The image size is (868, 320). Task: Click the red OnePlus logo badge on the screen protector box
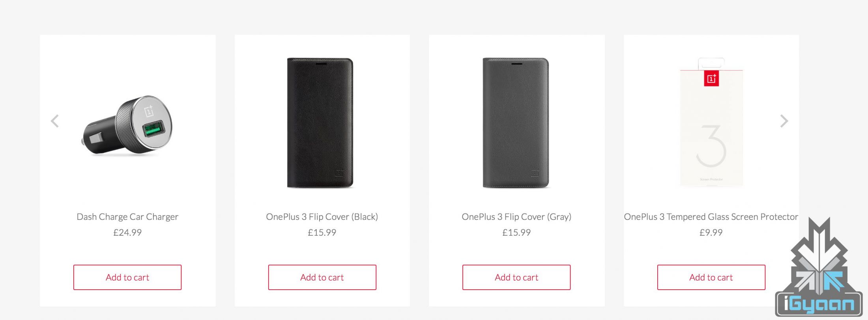click(711, 78)
